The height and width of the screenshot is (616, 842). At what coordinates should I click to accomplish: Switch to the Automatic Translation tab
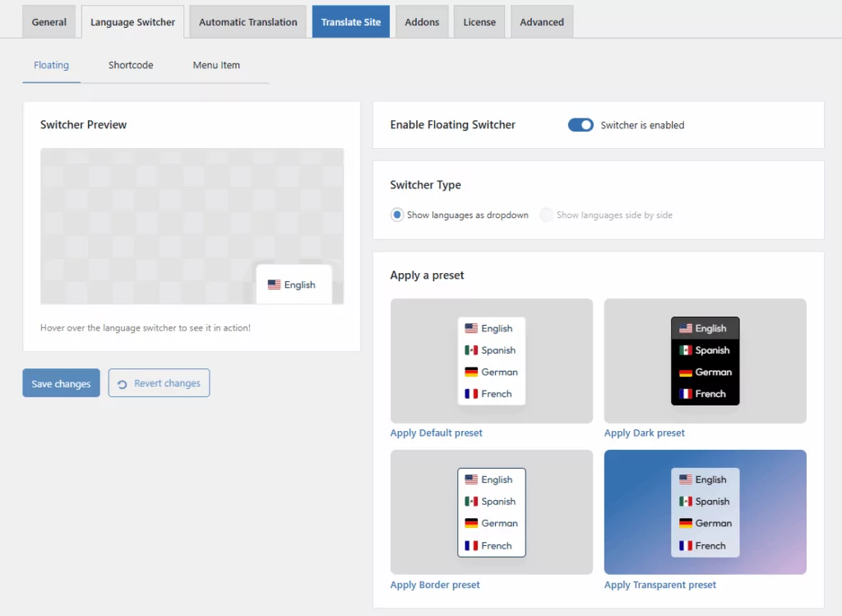tap(248, 22)
